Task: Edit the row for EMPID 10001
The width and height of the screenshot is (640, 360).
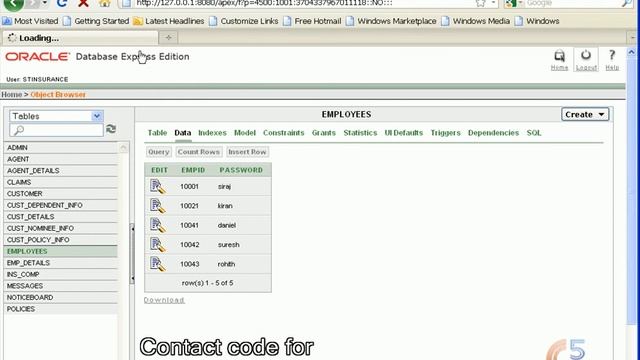Action: tap(158, 186)
